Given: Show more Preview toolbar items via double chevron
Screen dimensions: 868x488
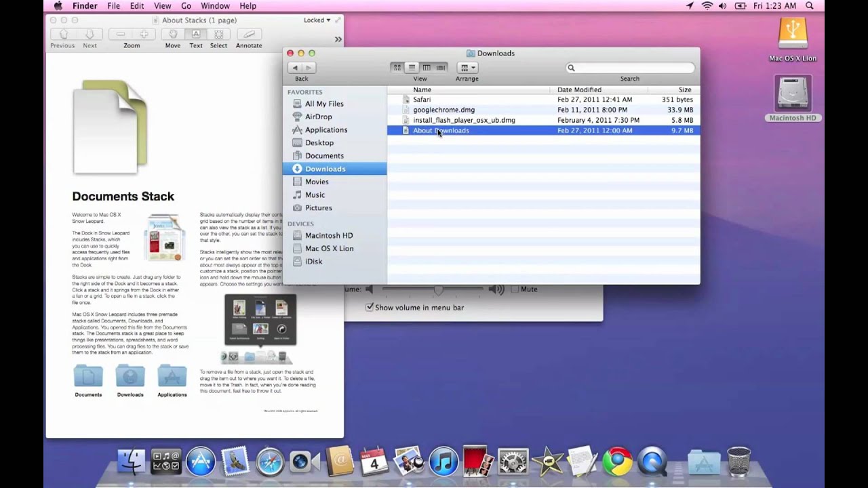Looking at the screenshot, I should (338, 39).
